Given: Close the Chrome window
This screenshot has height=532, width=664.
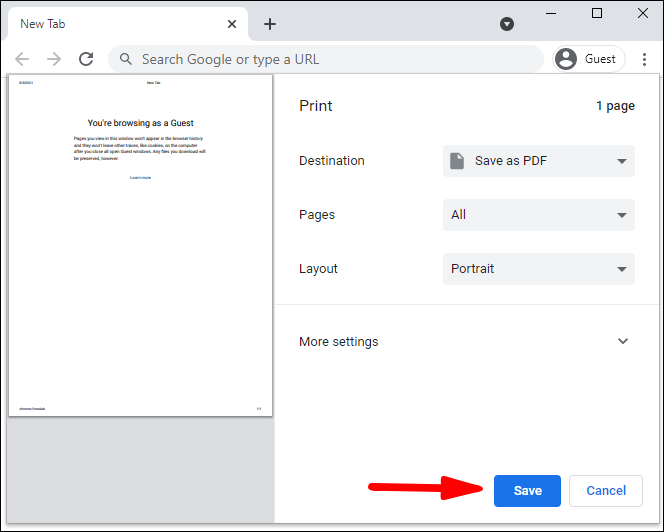Looking at the screenshot, I should point(643,14).
